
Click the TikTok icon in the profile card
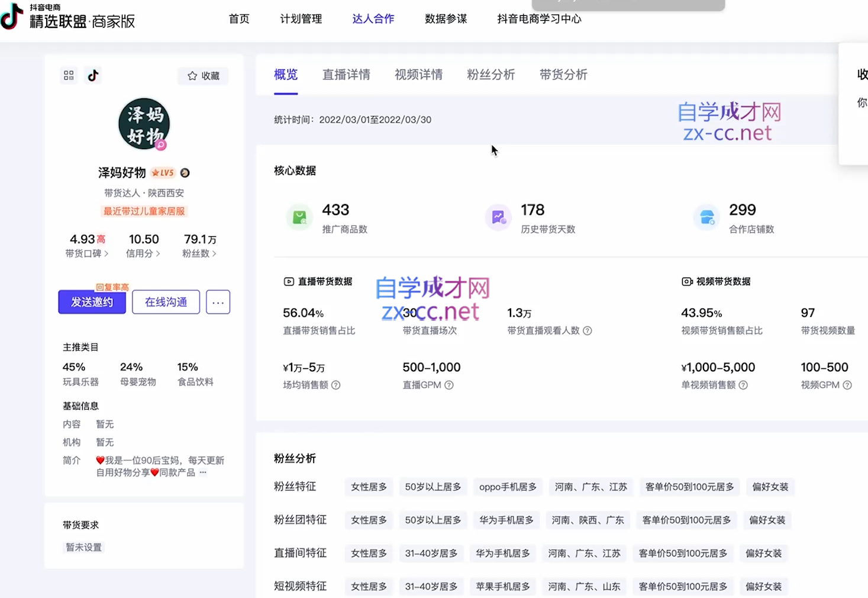tap(93, 75)
